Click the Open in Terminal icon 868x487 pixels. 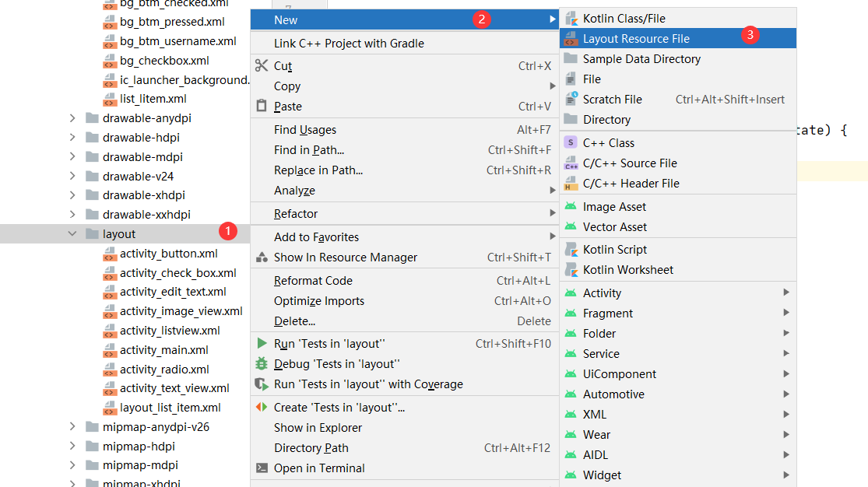(261, 468)
